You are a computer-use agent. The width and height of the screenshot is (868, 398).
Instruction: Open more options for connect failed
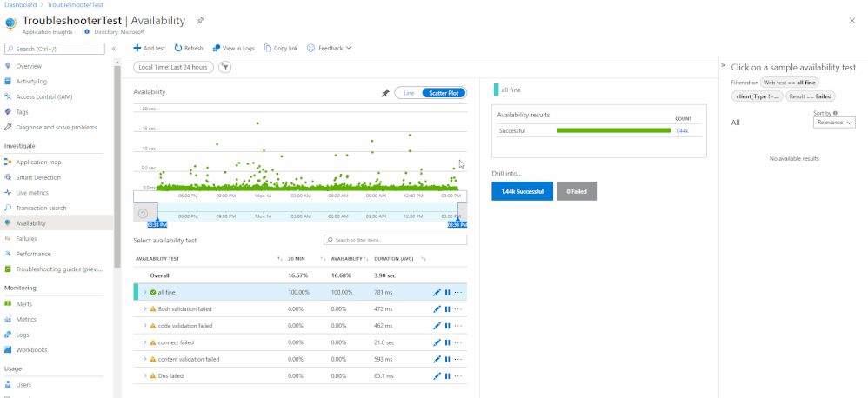[x=458, y=342]
